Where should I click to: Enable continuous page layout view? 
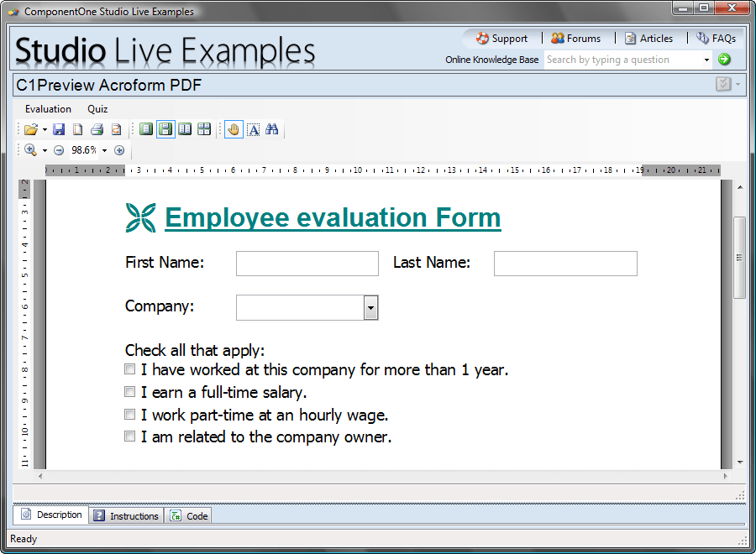tap(165, 128)
